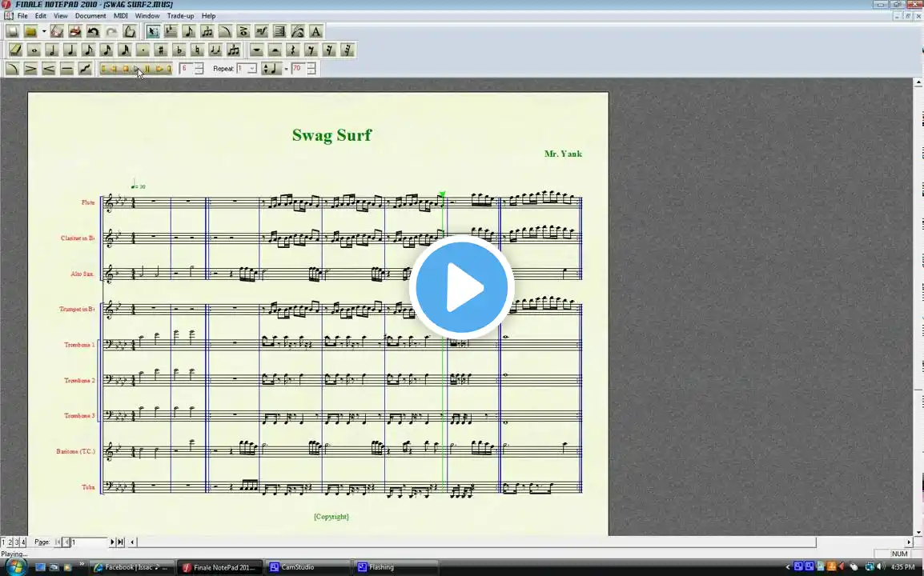Click the New document icon
Screen dimensions: 924x576
click(x=12, y=31)
